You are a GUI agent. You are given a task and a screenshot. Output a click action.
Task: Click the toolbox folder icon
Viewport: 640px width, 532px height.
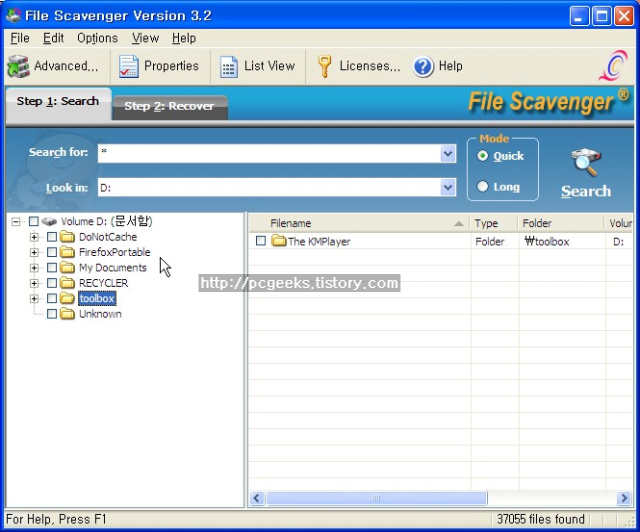67,298
